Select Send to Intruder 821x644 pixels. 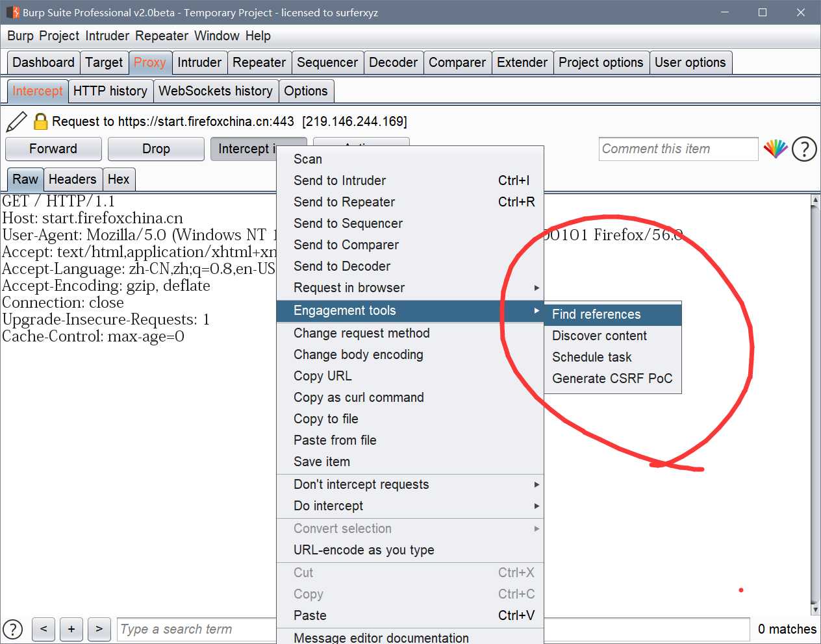[x=410, y=180]
